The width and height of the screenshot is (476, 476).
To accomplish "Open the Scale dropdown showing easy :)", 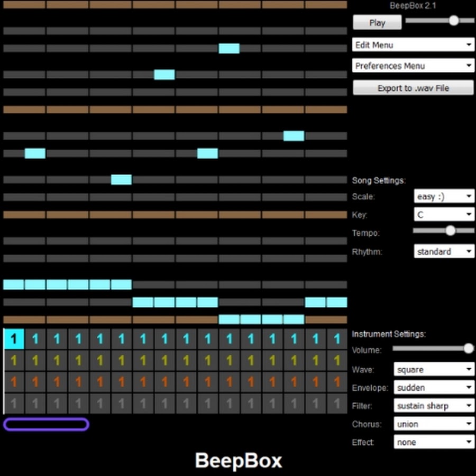I will point(444,196).
